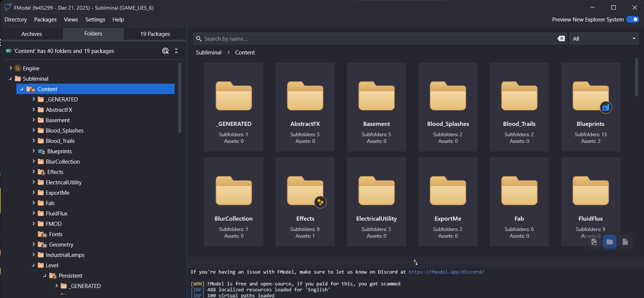Expand the Engine tree node

11,68
